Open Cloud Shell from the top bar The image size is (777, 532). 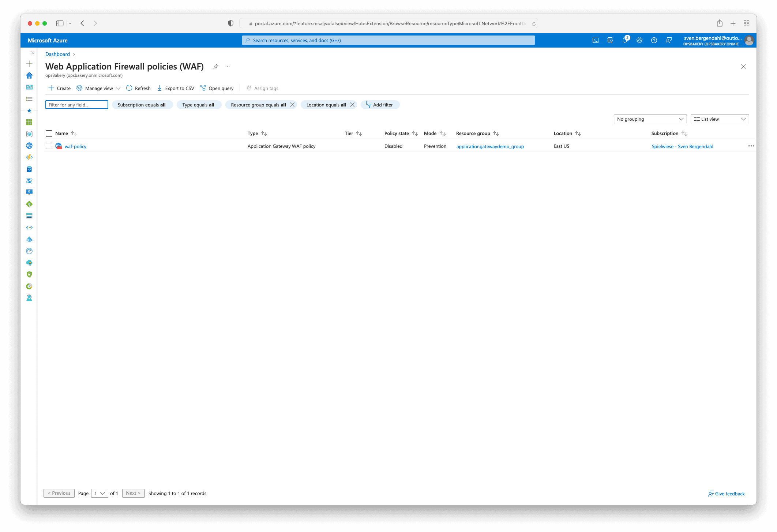click(595, 40)
